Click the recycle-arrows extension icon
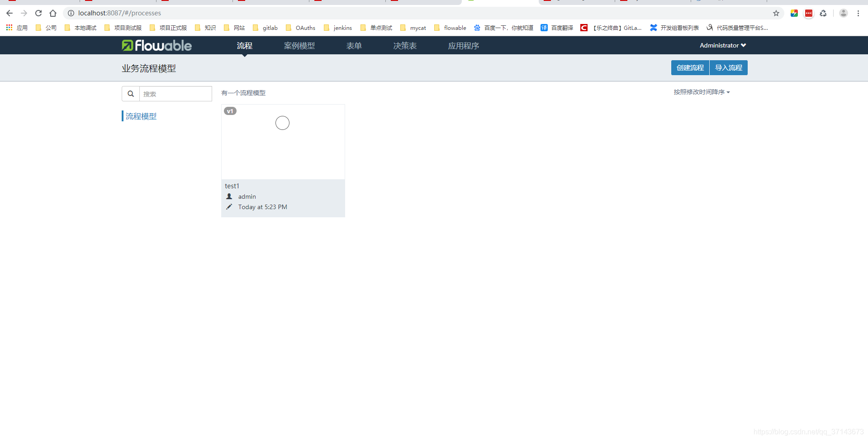The width and height of the screenshot is (868, 440). 823,13
